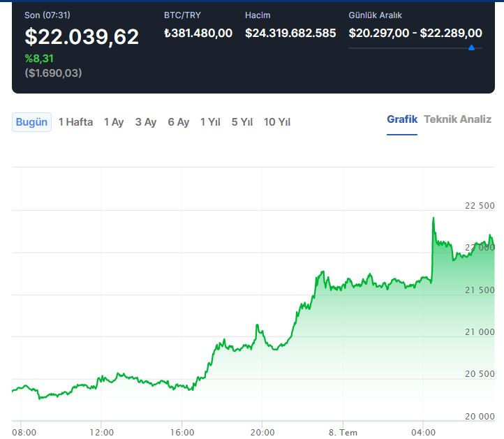
Task: Click the $22.039,62 last price
Action: tap(82, 36)
